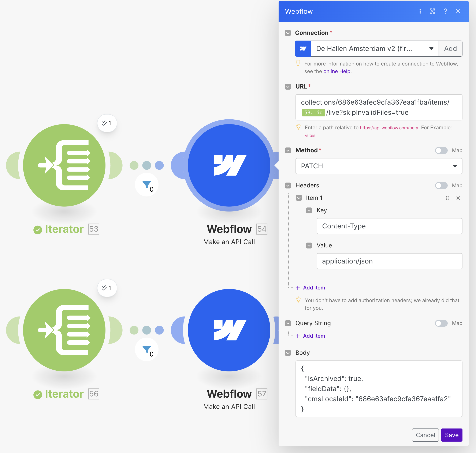Screen dimensions: 476x453
Task: Click connector dots between Iterator 56 and Webflow
Action: [x=147, y=330]
